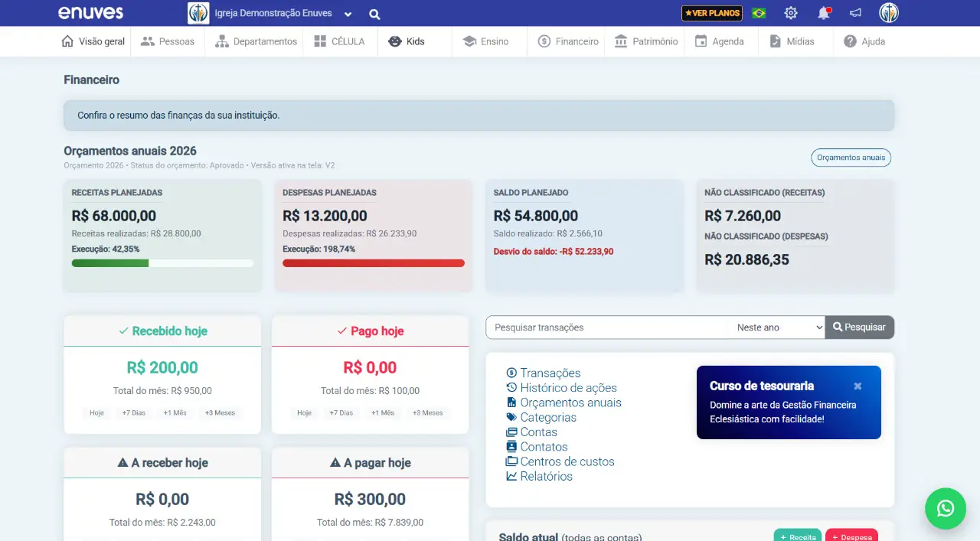Click the Brazil flag language icon
The width and height of the screenshot is (980, 541).
click(759, 13)
